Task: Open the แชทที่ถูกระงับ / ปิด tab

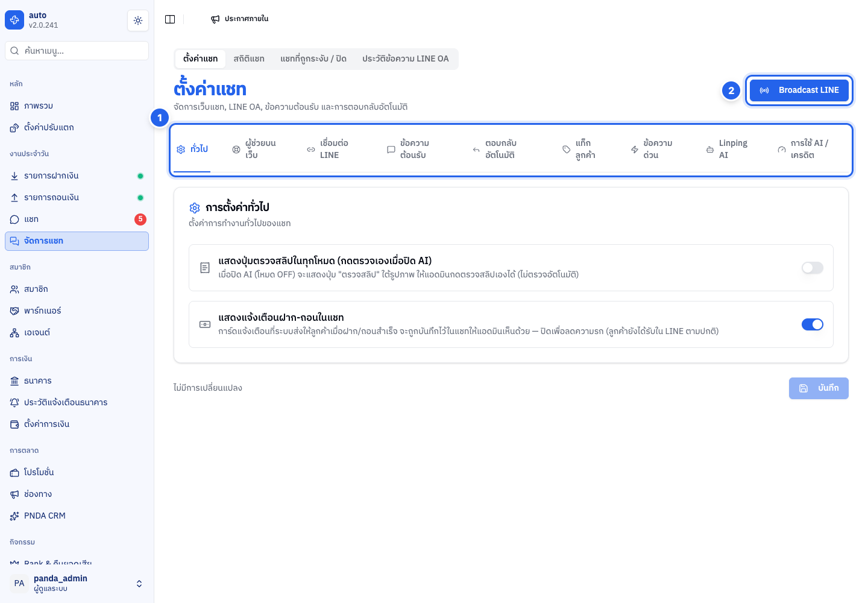Action: tap(313, 59)
